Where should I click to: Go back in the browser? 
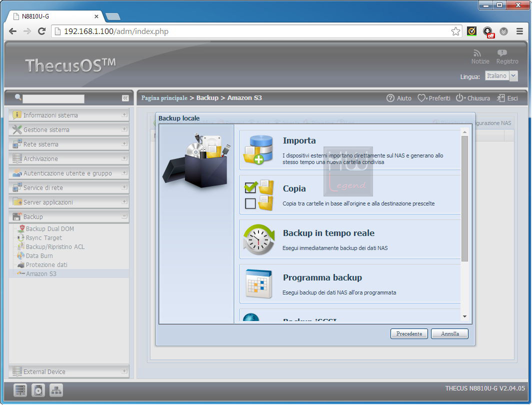pyautogui.click(x=12, y=31)
